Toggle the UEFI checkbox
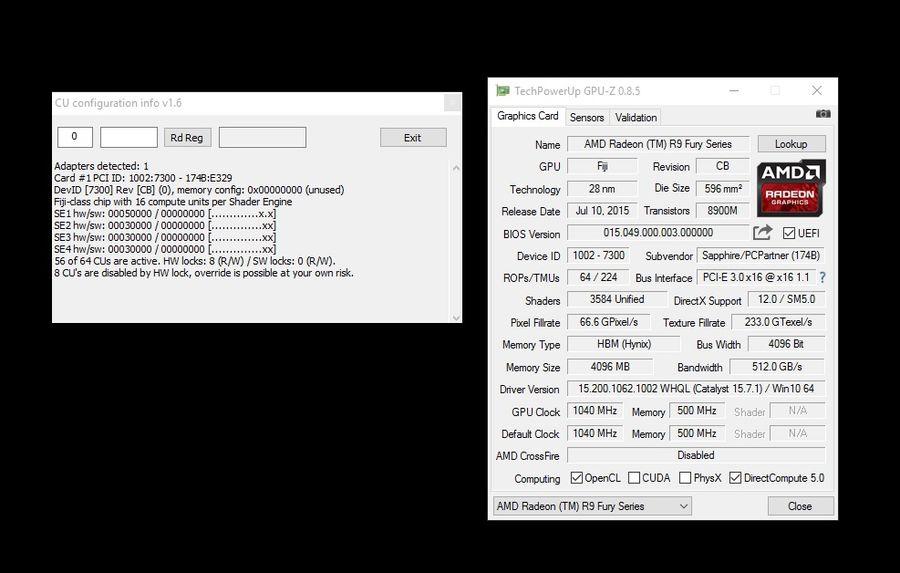 pos(789,233)
